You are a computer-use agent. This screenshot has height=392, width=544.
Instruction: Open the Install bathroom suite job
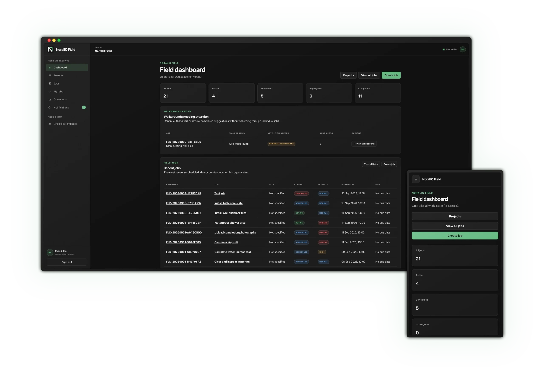228,203
